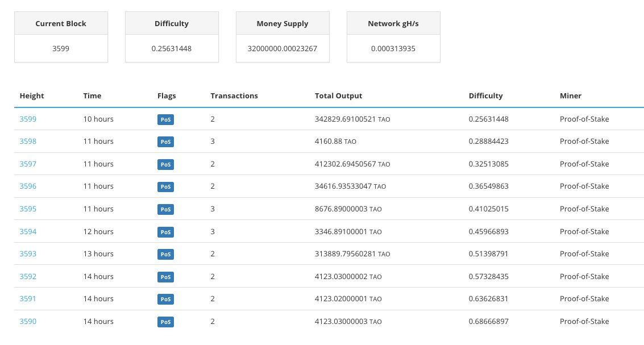The image size is (644, 345).
Task: Click the Network gH/s card title
Action: [393, 23]
